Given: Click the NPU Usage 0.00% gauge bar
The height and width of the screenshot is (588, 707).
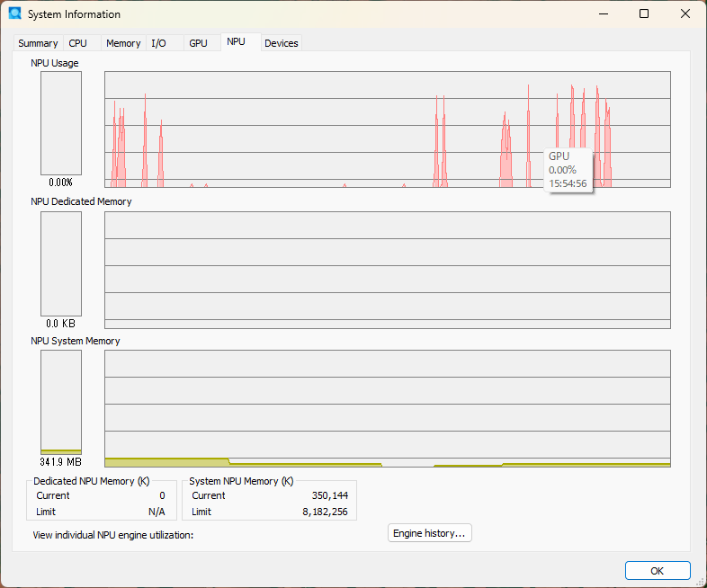Looking at the screenshot, I should pos(61,123).
